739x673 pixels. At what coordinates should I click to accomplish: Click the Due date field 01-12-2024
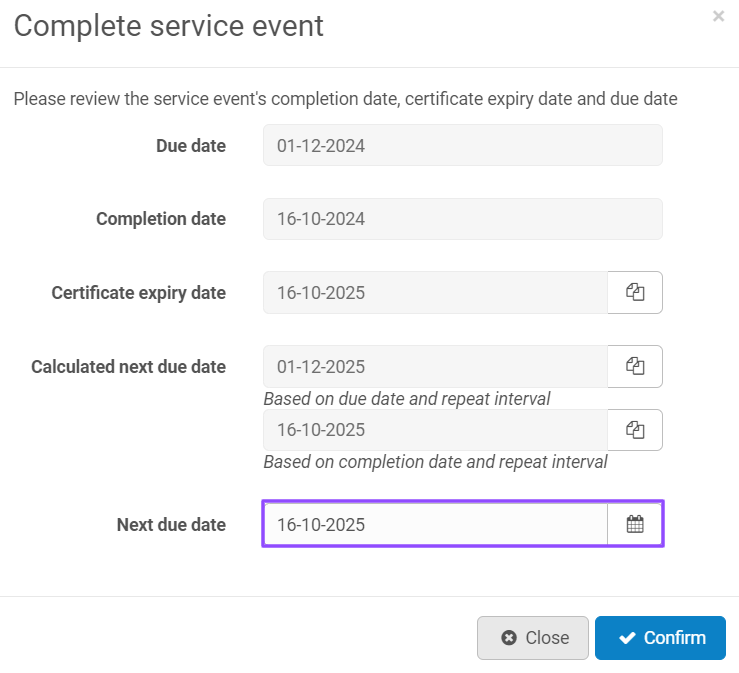click(x=463, y=145)
